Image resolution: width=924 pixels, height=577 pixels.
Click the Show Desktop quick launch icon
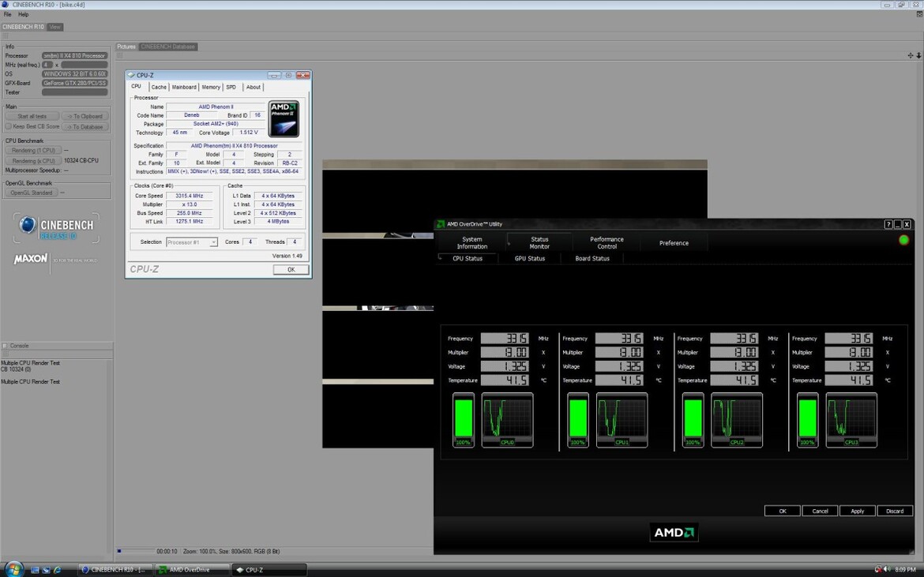35,570
